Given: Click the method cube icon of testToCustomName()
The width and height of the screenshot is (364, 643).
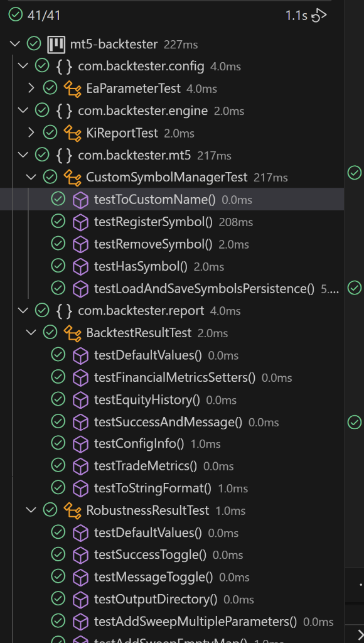Looking at the screenshot, I should tap(80, 200).
